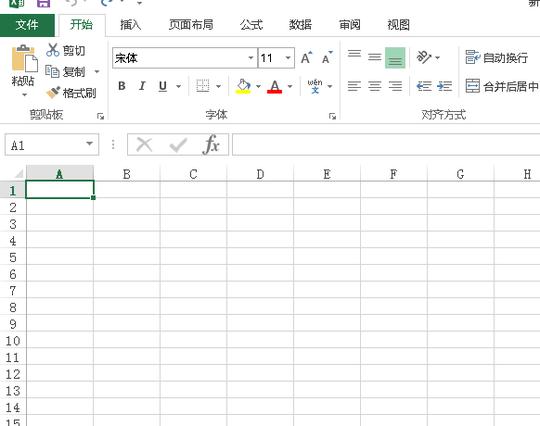Expand Name Box dropdown arrow
This screenshot has width=540, height=426.
coord(90,143)
